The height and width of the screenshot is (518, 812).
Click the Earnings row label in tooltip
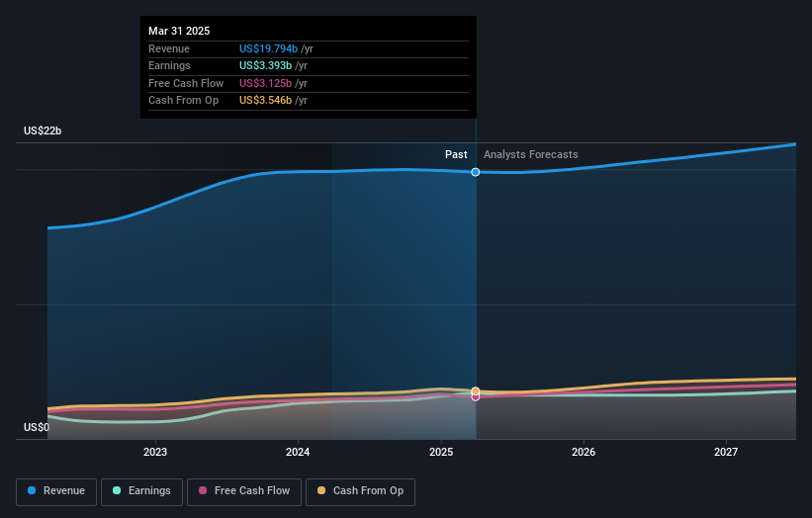pos(169,65)
